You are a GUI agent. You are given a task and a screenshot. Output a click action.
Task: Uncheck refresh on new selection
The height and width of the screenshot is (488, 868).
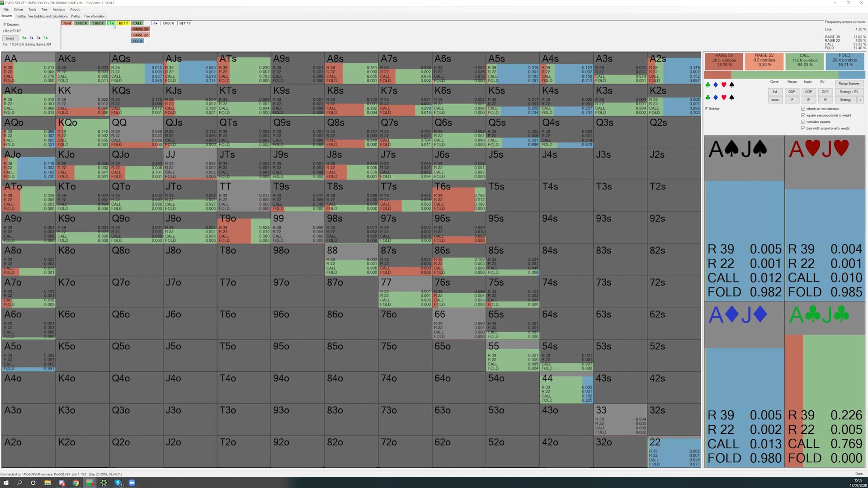point(803,109)
